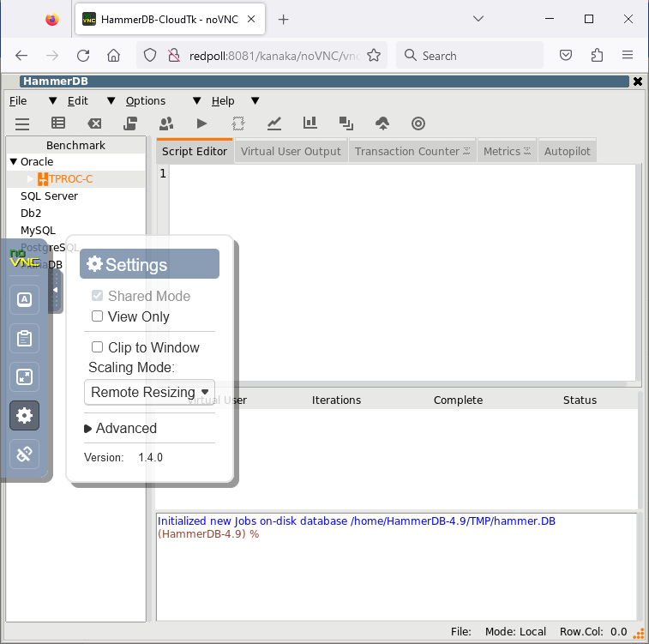649x644 pixels.
Task: Click the dashed-square autopilot toolbar icon
Action: [x=238, y=123]
